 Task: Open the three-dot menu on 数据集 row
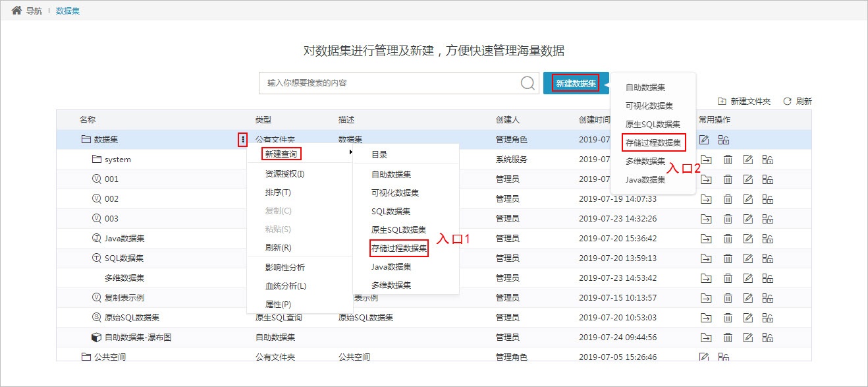243,140
